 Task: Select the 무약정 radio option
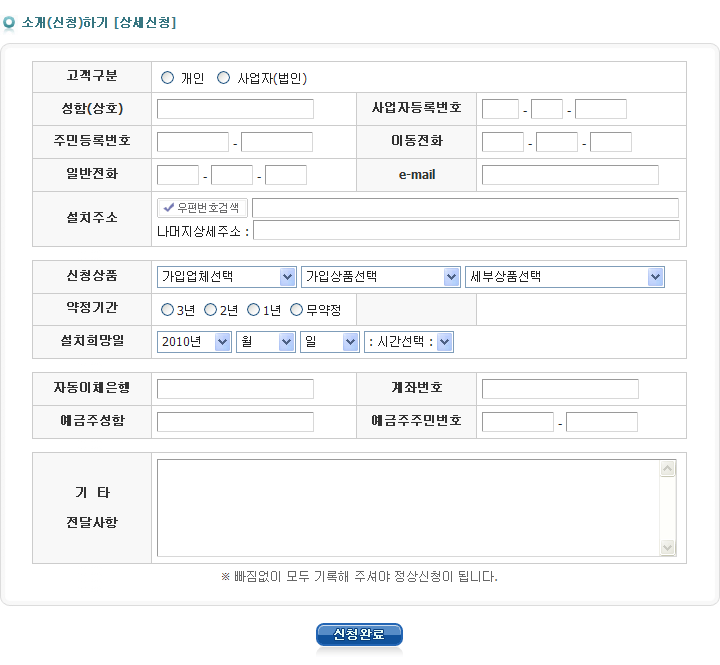pyautogui.click(x=297, y=310)
